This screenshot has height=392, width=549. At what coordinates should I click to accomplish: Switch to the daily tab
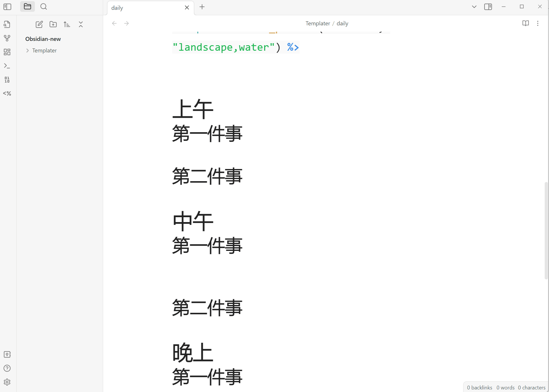(144, 8)
